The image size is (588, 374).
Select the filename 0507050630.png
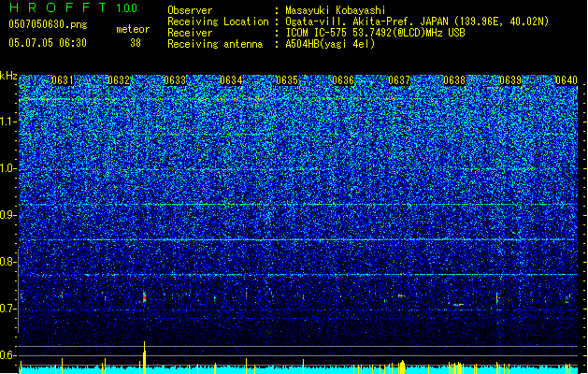tap(48, 24)
